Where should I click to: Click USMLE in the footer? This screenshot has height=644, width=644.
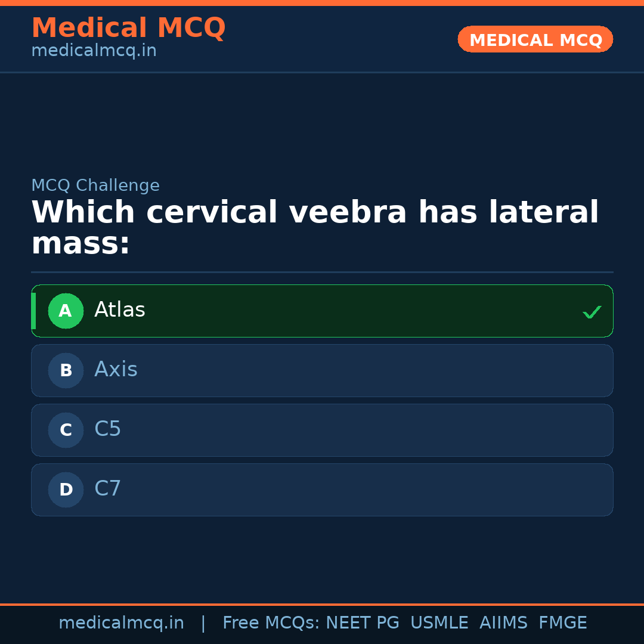point(439,623)
